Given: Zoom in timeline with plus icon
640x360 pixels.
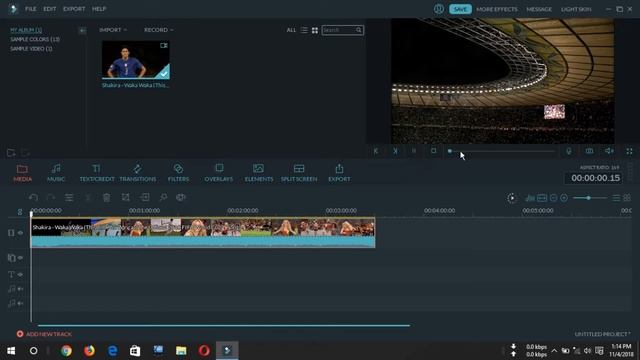Looking at the screenshot, I should pos(564,198).
